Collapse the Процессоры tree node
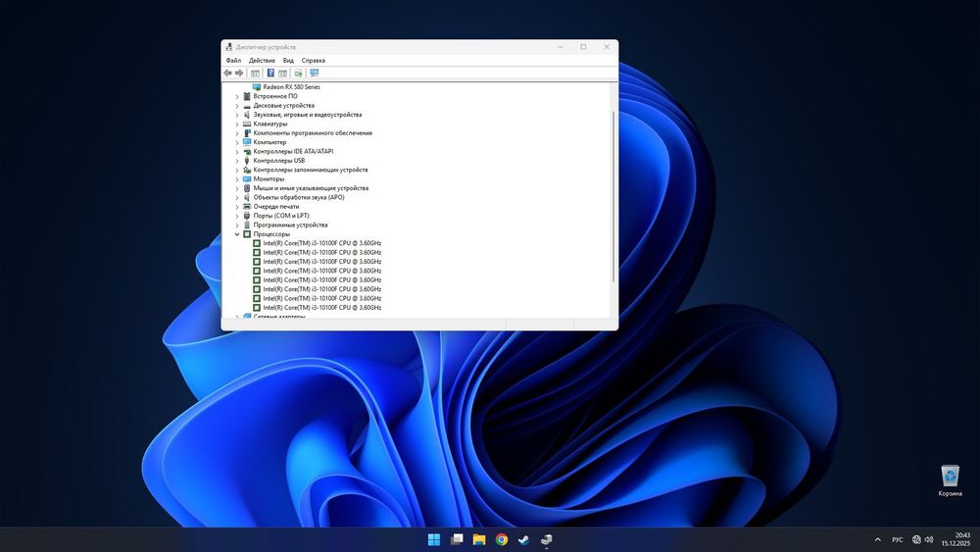Screen dimensions: 980x552 pyautogui.click(x=237, y=234)
